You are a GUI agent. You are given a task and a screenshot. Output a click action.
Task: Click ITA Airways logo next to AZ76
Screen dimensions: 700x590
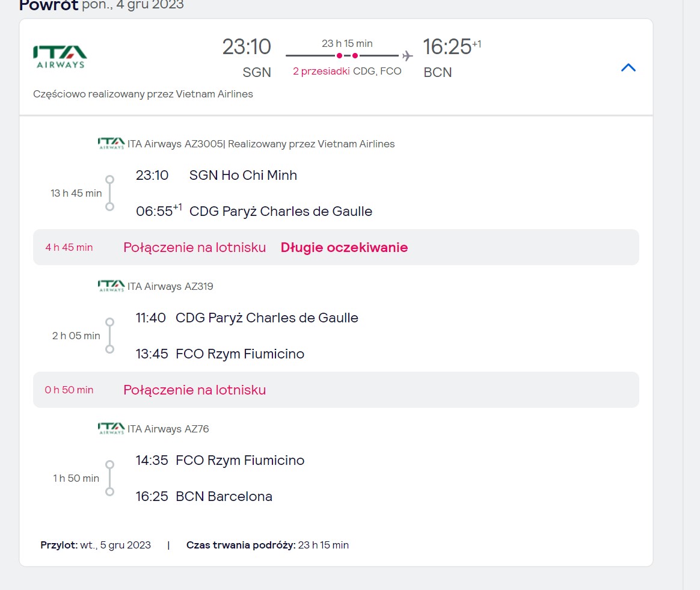click(111, 428)
